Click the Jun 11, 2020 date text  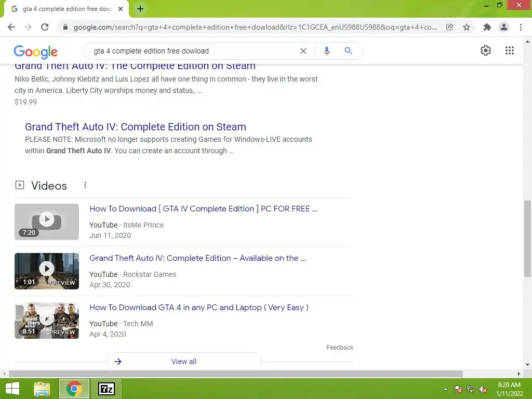[110, 235]
